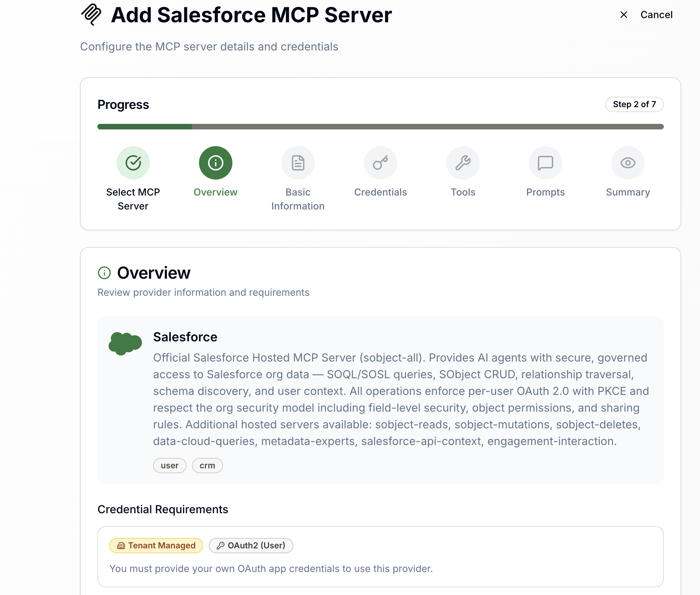Switch to the Prompts step label
700x595 pixels.
tap(545, 192)
